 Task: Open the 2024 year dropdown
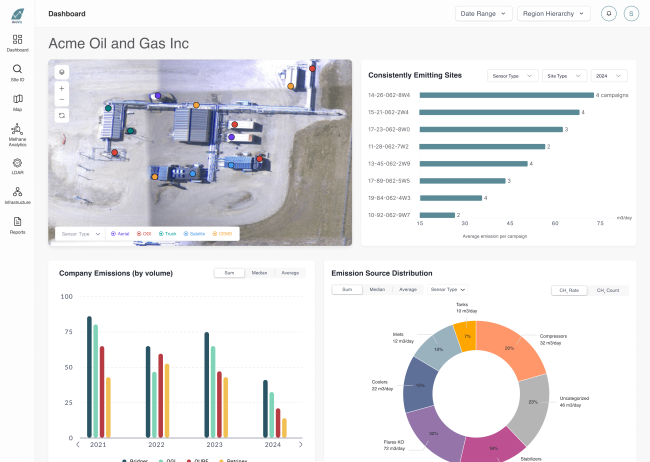609,76
